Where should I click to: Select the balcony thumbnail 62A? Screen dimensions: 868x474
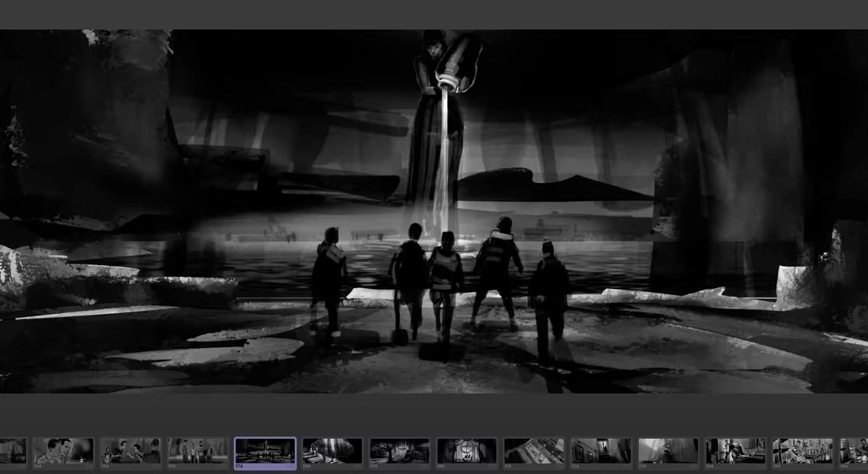coord(602,453)
